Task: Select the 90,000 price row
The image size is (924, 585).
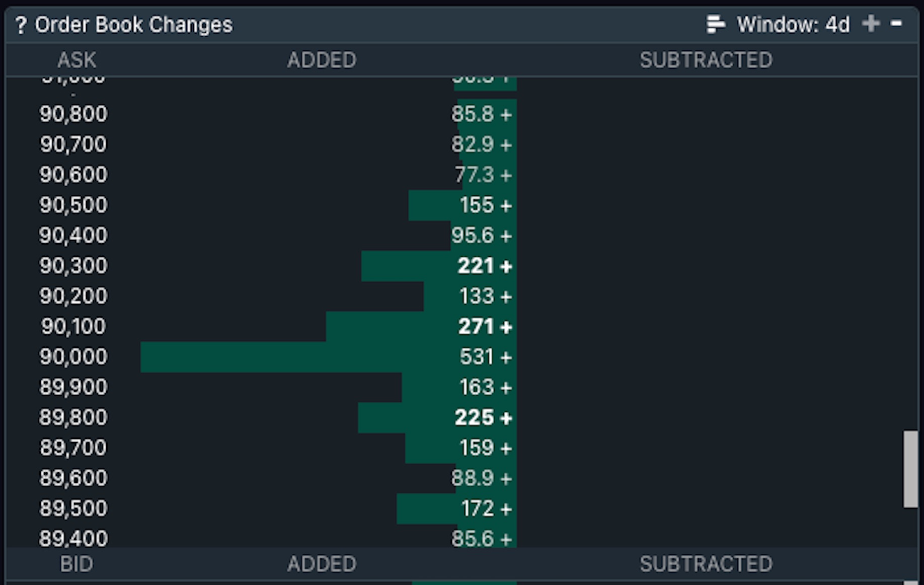Action: pos(461,357)
